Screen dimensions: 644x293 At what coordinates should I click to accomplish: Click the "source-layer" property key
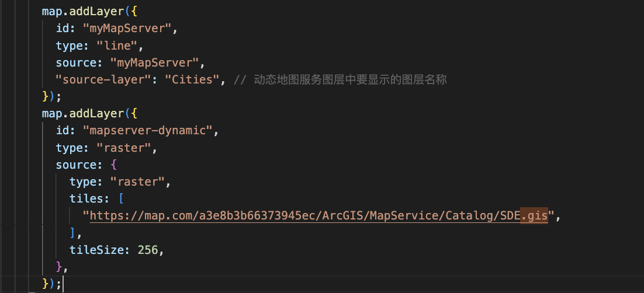(x=104, y=79)
